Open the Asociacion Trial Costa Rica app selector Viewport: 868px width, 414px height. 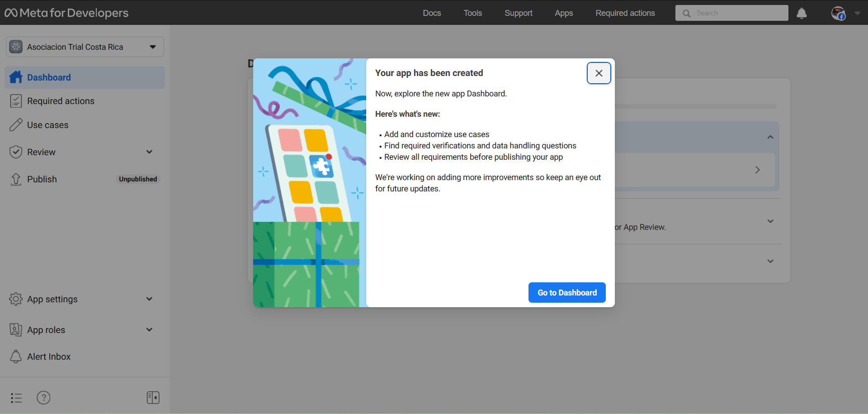[x=85, y=47]
